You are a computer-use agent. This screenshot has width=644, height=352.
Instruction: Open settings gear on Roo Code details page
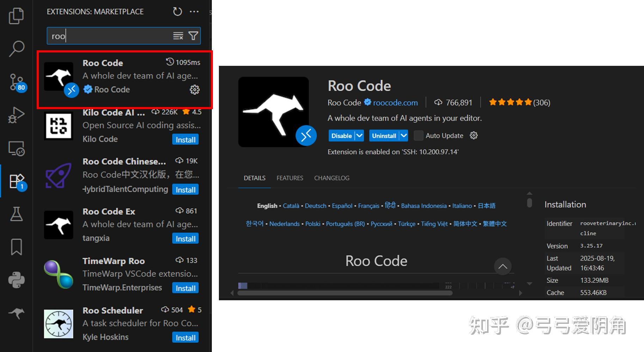pyautogui.click(x=474, y=136)
